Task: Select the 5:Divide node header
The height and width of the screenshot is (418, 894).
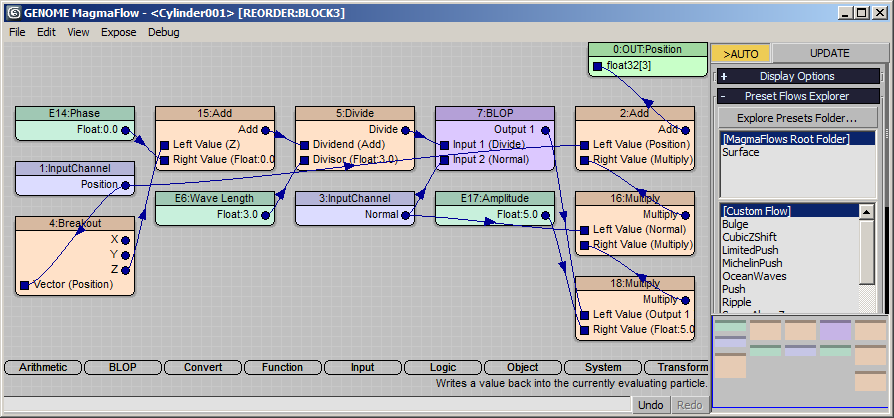Action: [x=355, y=113]
